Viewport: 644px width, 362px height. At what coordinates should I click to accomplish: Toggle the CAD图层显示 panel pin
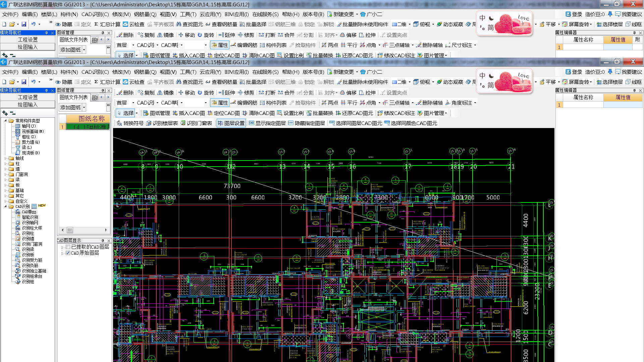103,241
